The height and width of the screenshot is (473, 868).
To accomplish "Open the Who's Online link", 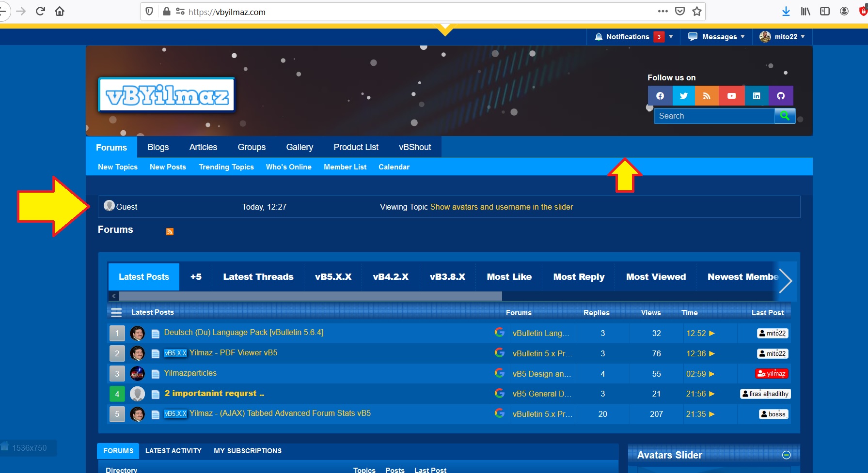I will (289, 167).
